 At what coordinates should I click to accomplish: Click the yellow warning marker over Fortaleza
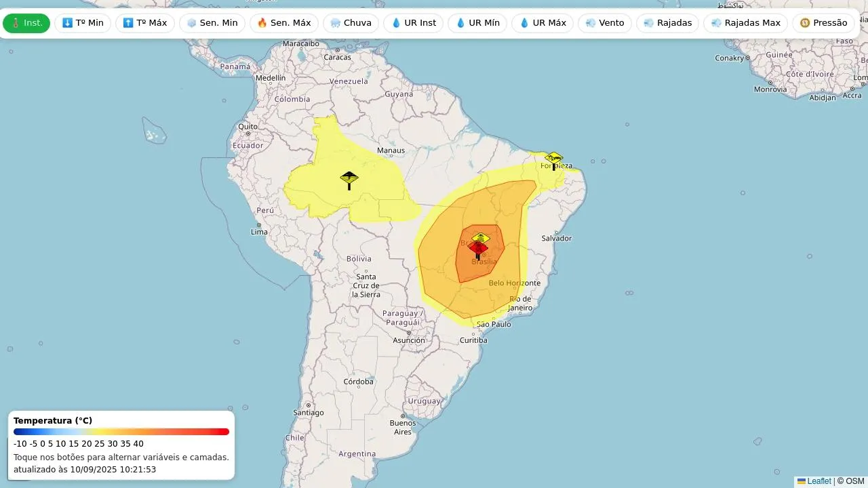pos(554,160)
